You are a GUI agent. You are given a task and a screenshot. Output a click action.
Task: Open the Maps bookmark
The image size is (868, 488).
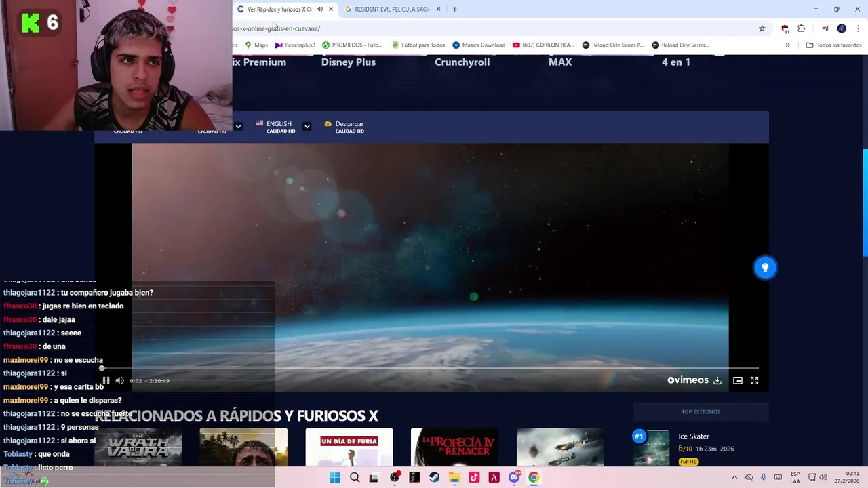256,45
